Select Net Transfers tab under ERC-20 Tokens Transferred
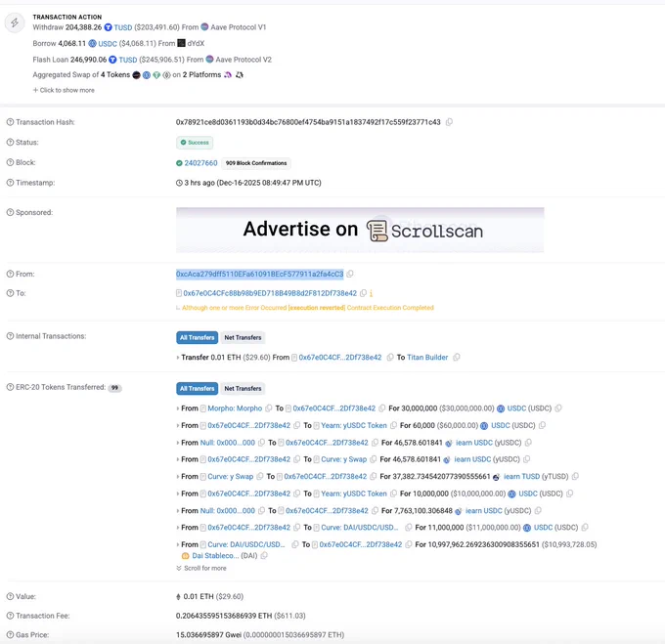 pyautogui.click(x=243, y=389)
